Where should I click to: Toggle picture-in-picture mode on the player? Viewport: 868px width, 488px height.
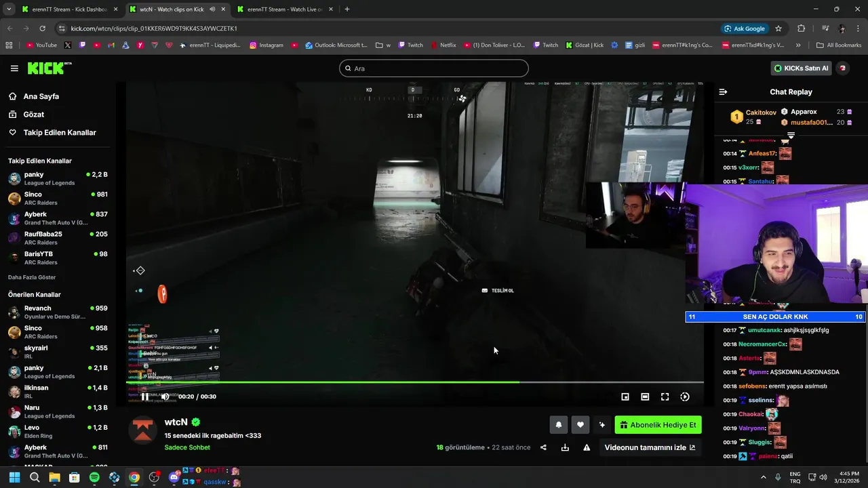(625, 397)
